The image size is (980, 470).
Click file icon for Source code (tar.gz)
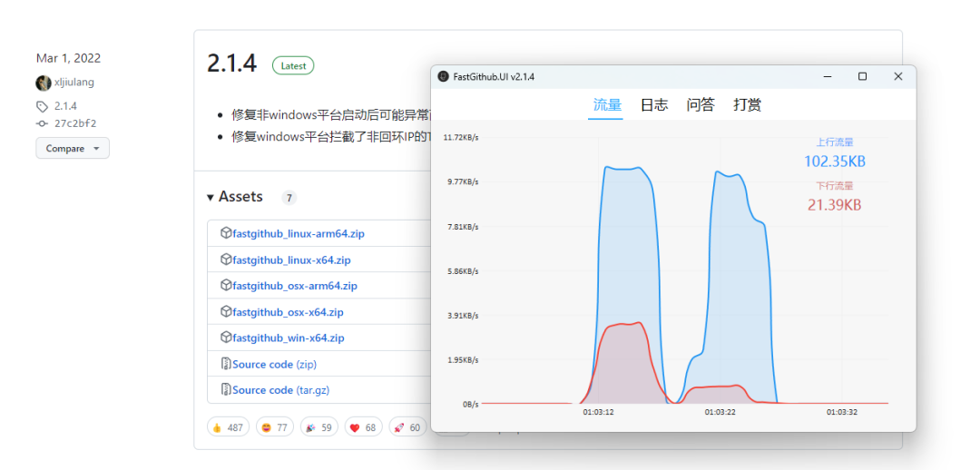(x=226, y=389)
